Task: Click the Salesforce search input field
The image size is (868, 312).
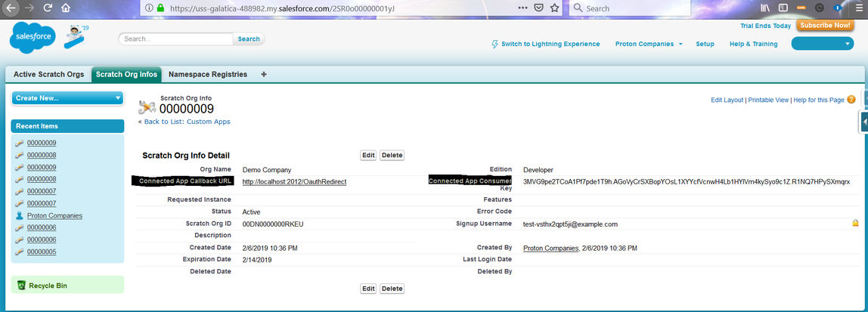Action: 175,39
